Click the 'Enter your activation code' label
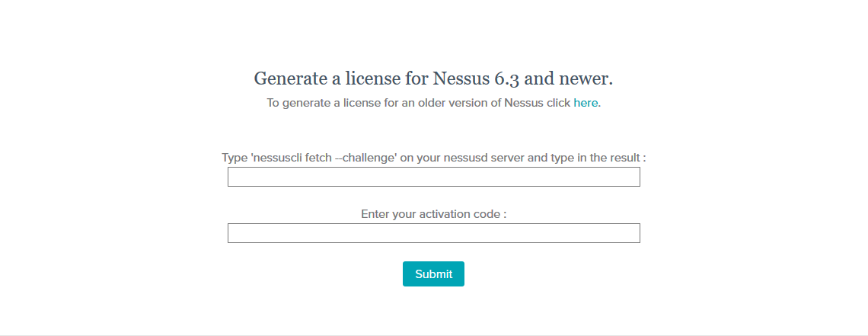Screen dimensions: 868x336 click(433, 214)
